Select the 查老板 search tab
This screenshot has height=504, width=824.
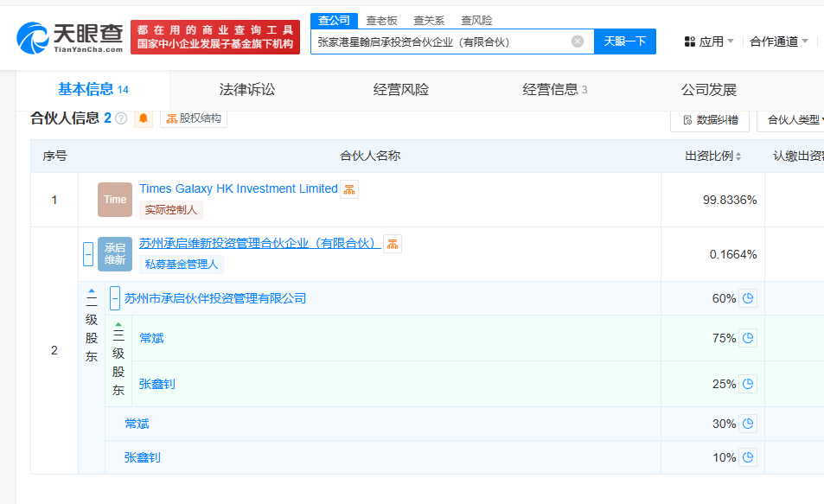381,21
